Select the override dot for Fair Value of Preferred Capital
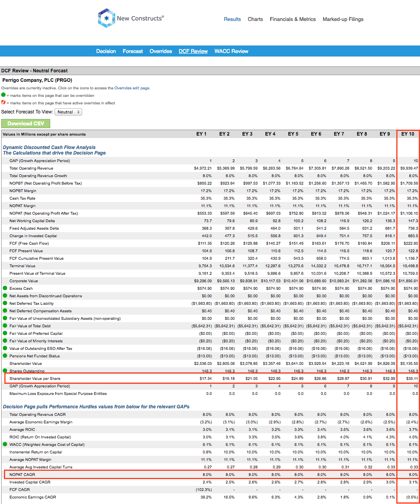Screen dimensions: 420x504 pos(5,333)
